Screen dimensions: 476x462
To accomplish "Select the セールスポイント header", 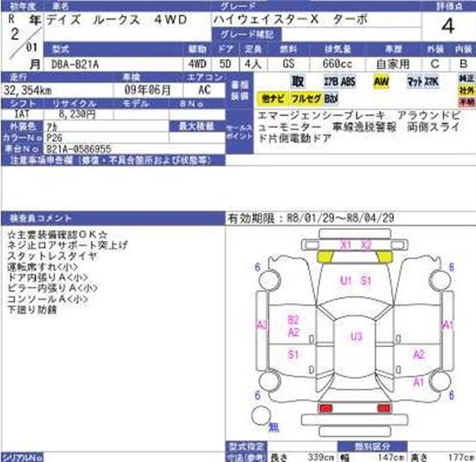I will (x=240, y=132).
